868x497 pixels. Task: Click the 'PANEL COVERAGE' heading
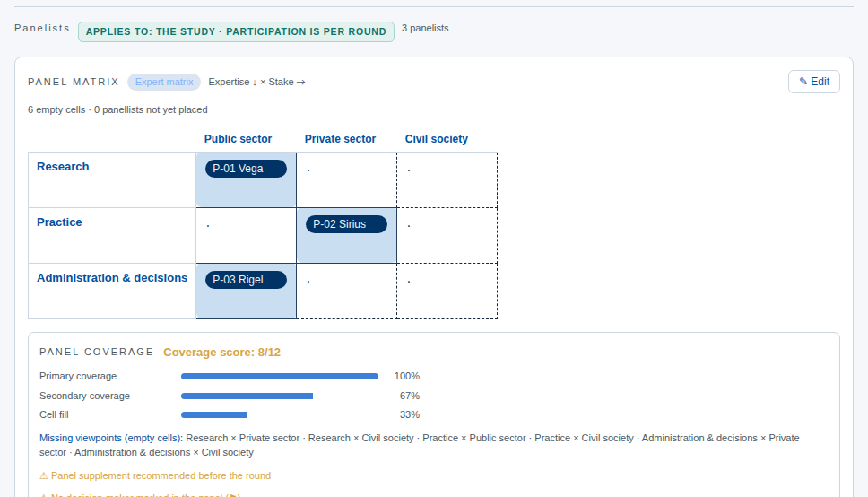pos(96,352)
